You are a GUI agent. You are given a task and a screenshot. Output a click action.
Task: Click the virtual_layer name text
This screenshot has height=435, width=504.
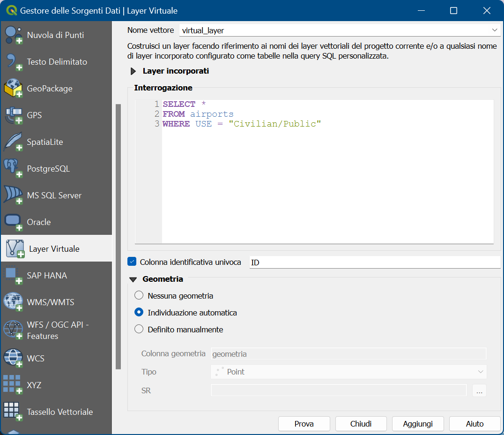(x=203, y=30)
